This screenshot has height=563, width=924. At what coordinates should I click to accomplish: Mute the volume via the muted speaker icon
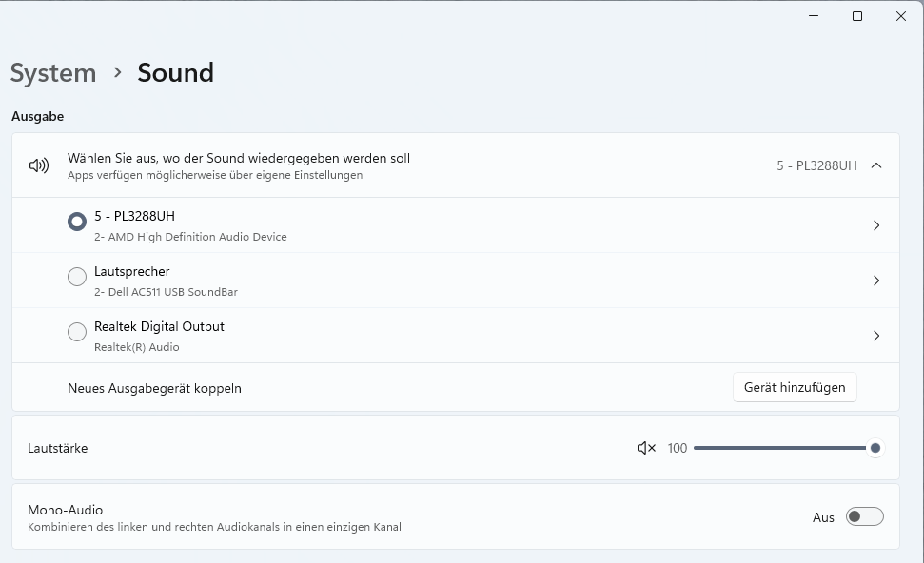point(645,447)
